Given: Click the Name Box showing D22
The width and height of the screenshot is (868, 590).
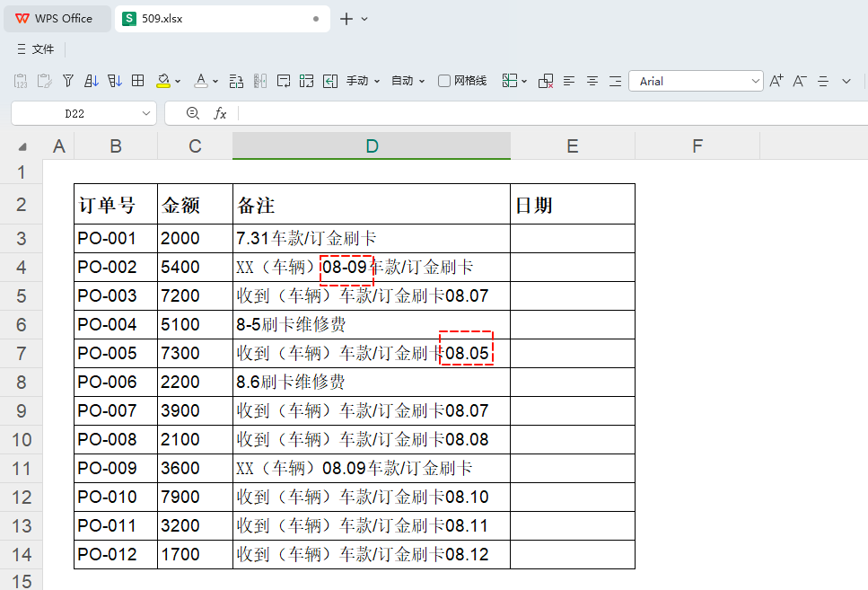Looking at the screenshot, I should point(75,113).
